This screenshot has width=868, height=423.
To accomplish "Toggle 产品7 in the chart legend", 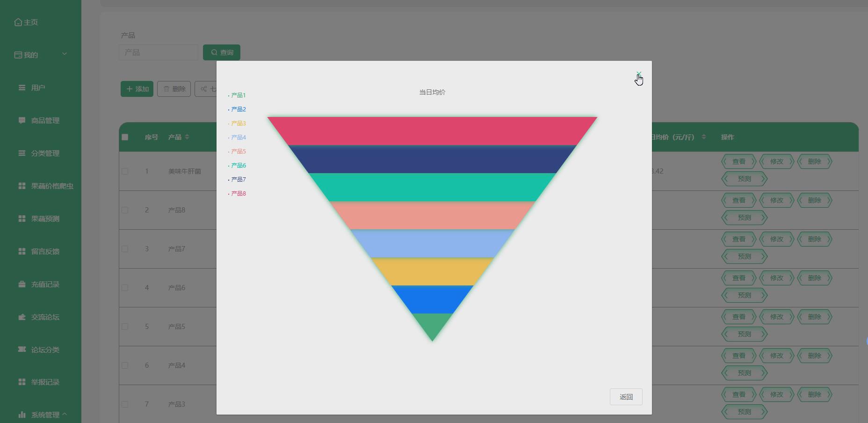I will pos(237,179).
